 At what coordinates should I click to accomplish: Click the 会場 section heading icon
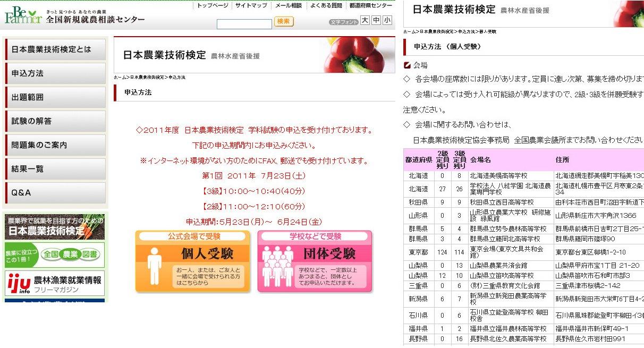pos(408,65)
